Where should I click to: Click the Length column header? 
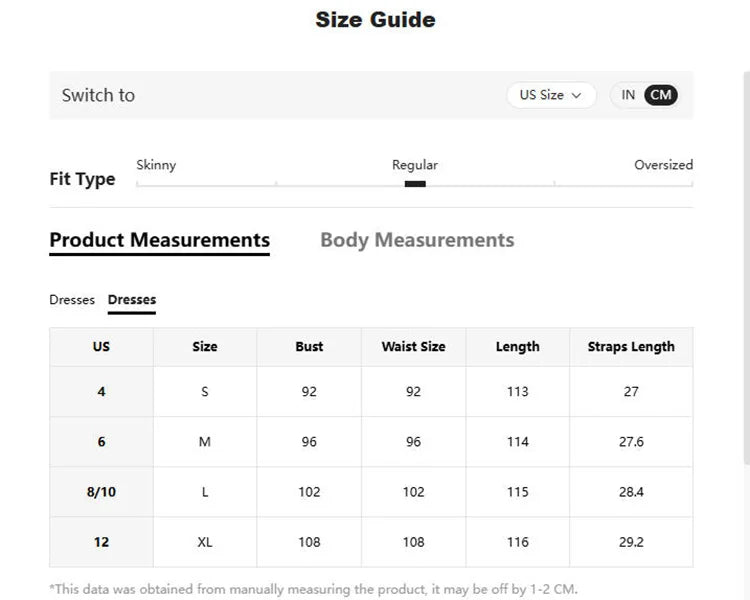pos(518,347)
